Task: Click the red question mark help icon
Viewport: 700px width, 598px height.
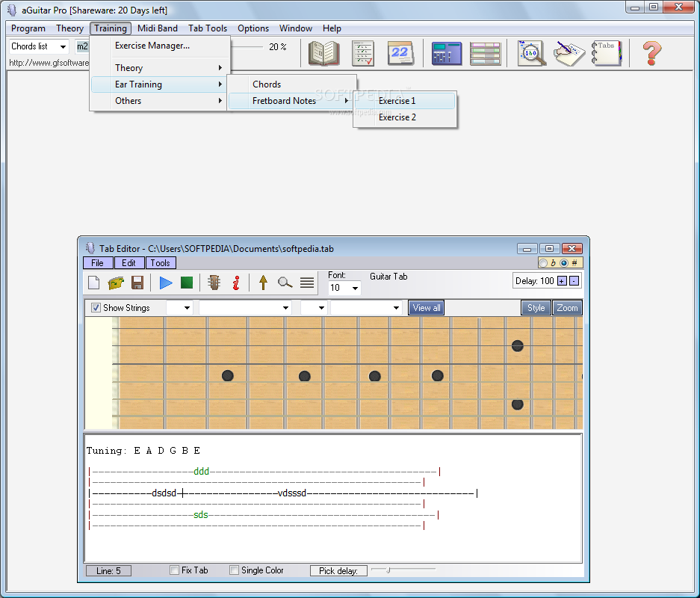Action: 651,53
